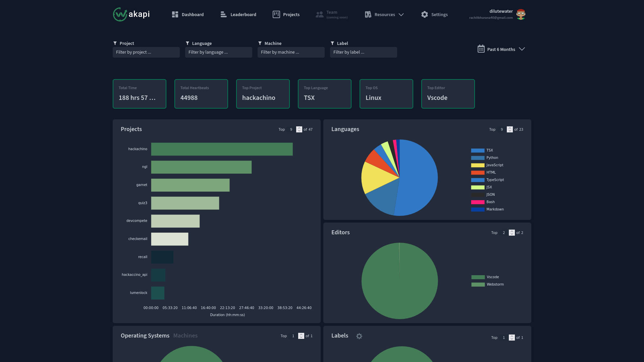The width and height of the screenshot is (644, 362).
Task: Open Settings gear icon in navbar
Action: [425, 14]
